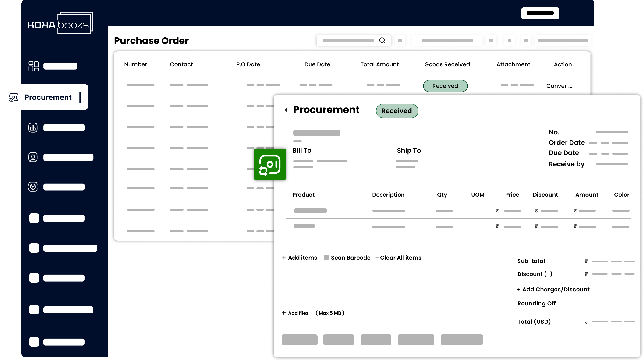Click the green procurement badge icon

(270, 164)
